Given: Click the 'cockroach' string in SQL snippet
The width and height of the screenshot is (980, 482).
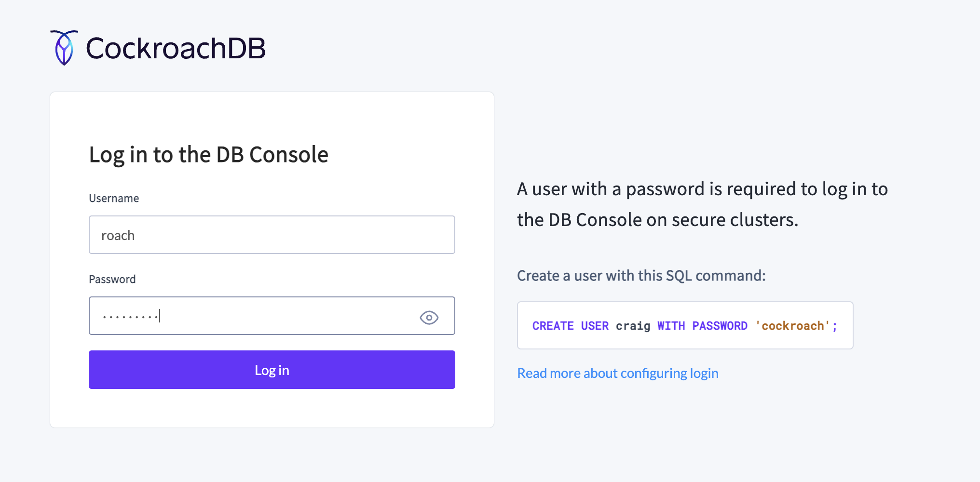Looking at the screenshot, I should pyautogui.click(x=792, y=326).
